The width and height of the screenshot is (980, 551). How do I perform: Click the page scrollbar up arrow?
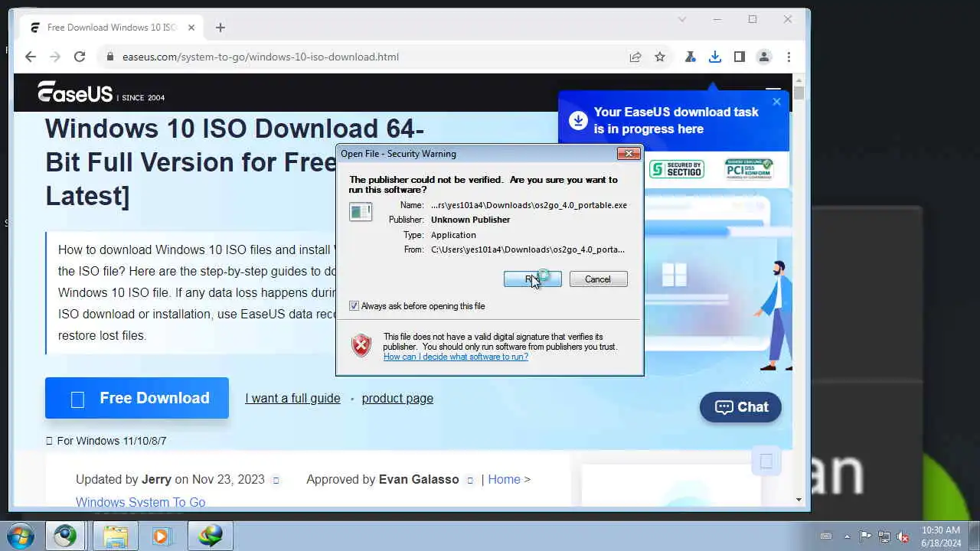[x=799, y=80]
